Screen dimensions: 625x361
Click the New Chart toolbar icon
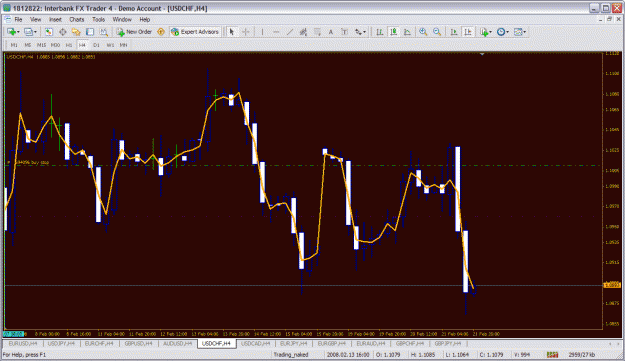pyautogui.click(x=11, y=32)
